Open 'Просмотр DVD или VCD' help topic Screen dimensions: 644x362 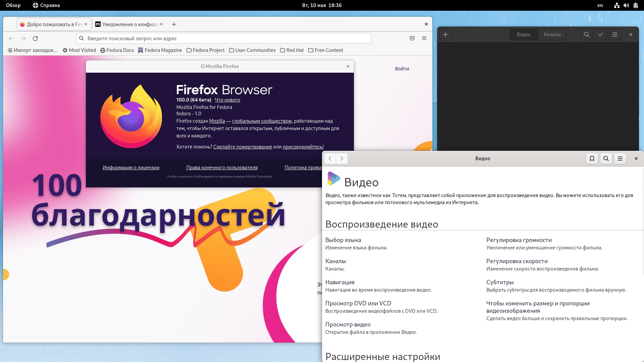pos(358,303)
